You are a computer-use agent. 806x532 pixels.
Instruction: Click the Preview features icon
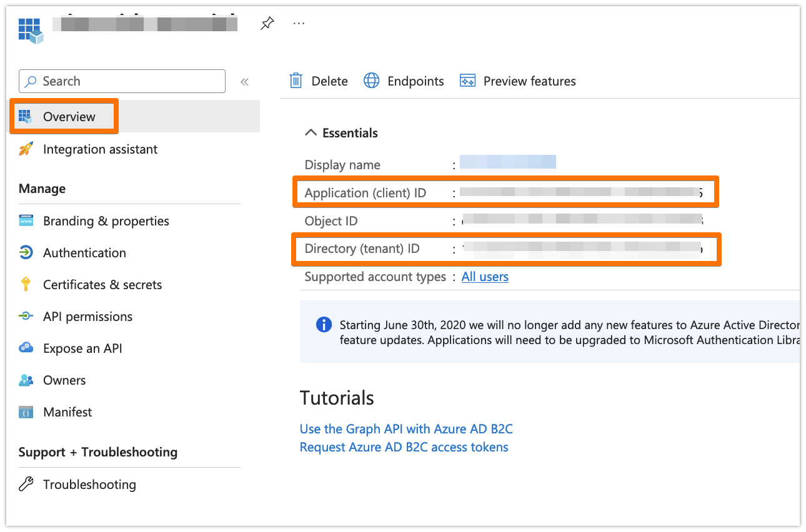(x=467, y=81)
